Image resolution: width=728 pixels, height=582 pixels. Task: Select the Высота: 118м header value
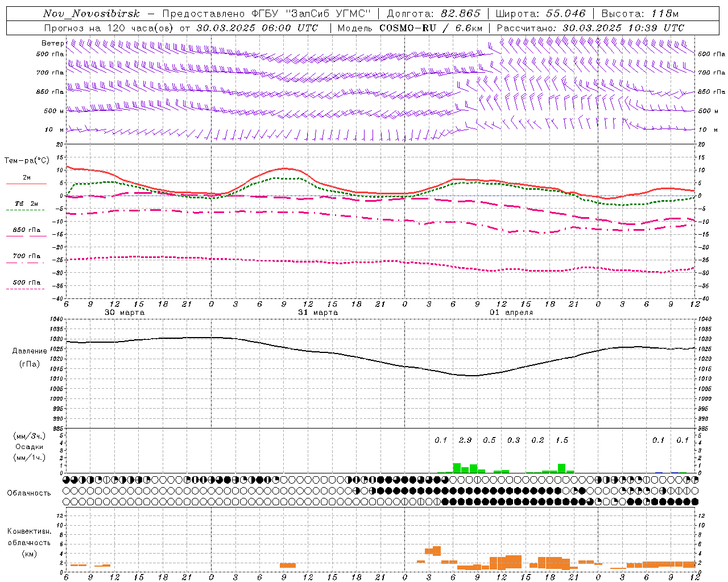[640, 14]
